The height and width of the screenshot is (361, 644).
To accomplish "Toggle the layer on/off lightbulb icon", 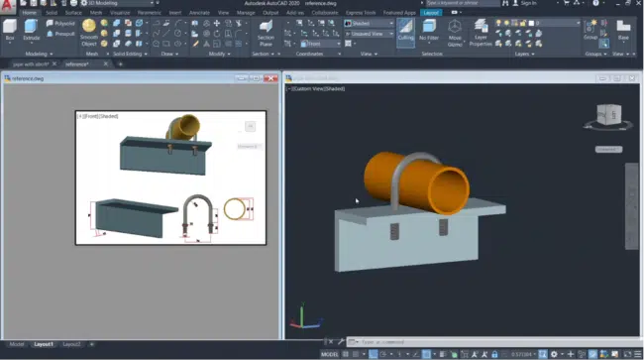I will 498,24.
